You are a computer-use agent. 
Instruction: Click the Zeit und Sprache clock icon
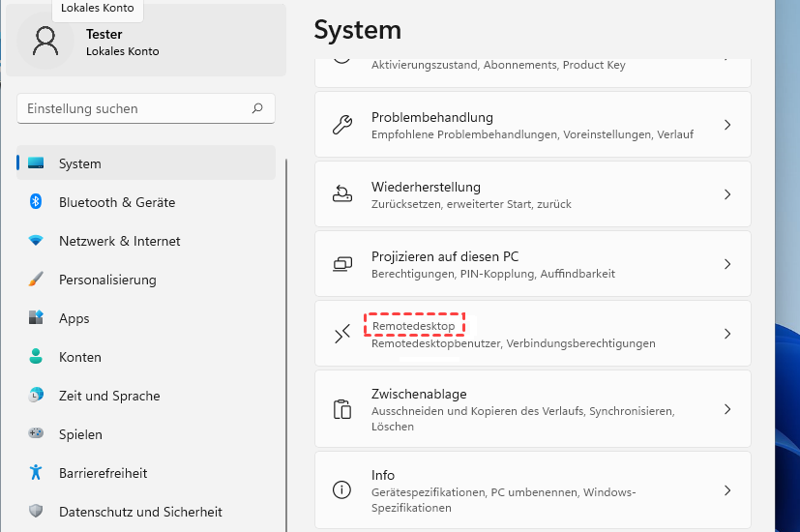coord(36,396)
